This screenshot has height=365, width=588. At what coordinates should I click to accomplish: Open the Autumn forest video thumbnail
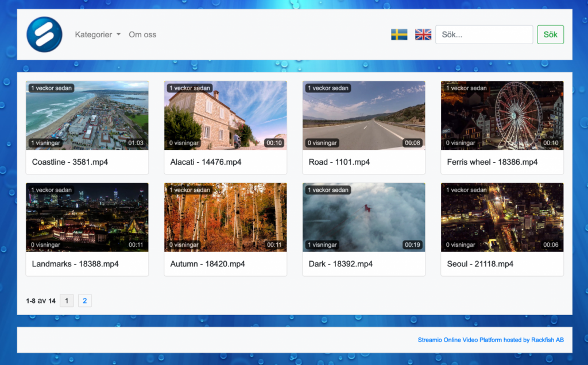[225, 218]
